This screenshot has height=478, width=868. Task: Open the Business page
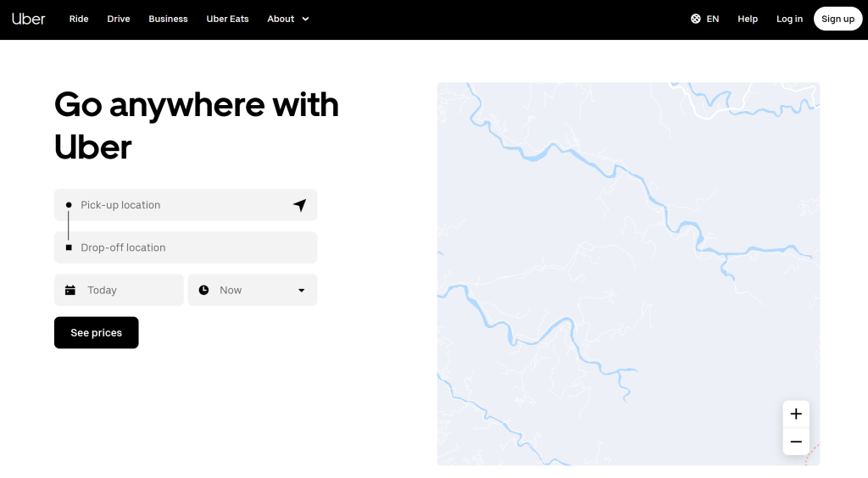(x=168, y=19)
